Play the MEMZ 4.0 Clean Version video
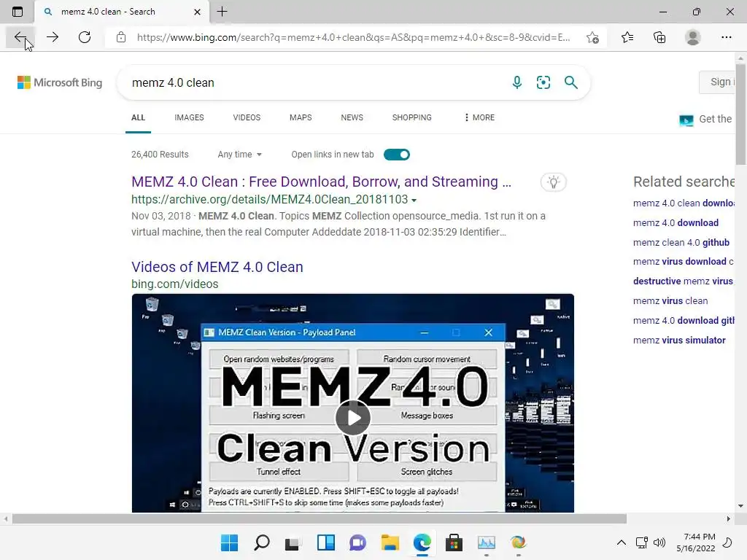 coord(352,418)
